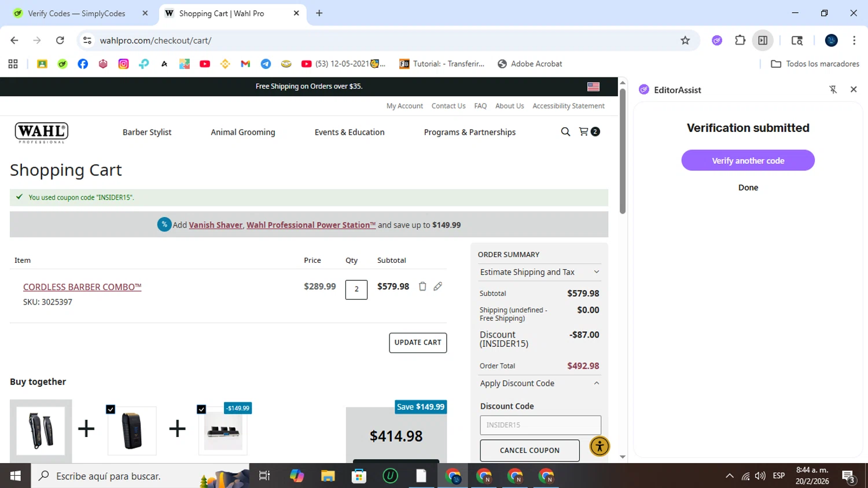The width and height of the screenshot is (868, 488).
Task: Pin the EditorAssist side panel
Action: [x=833, y=90]
